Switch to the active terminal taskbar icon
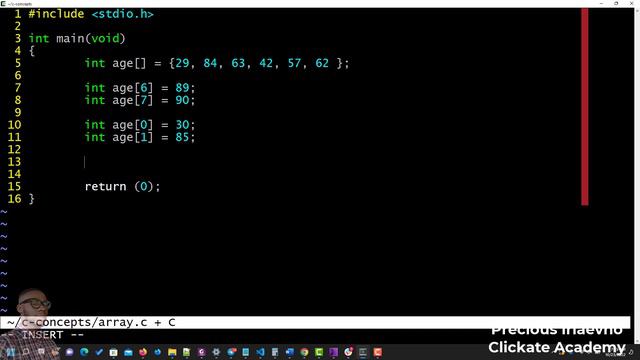Image resolution: width=640 pixels, height=360 pixels. point(362,352)
